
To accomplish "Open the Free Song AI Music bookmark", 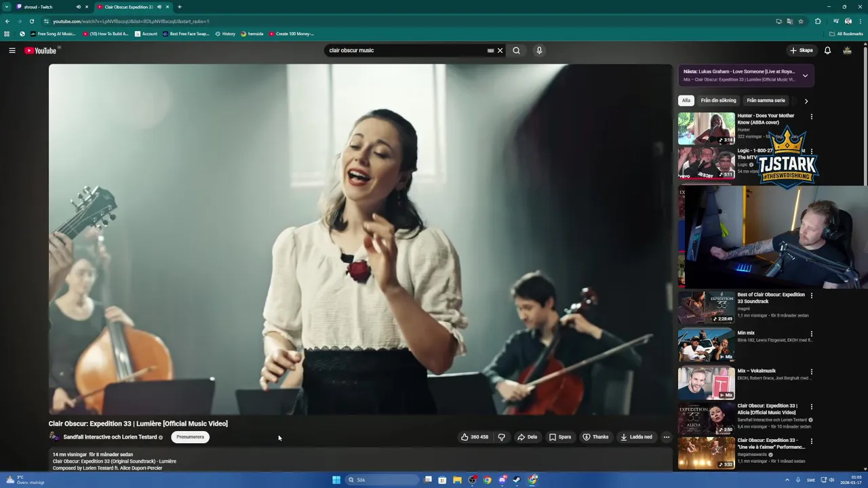I will (x=52, y=34).
